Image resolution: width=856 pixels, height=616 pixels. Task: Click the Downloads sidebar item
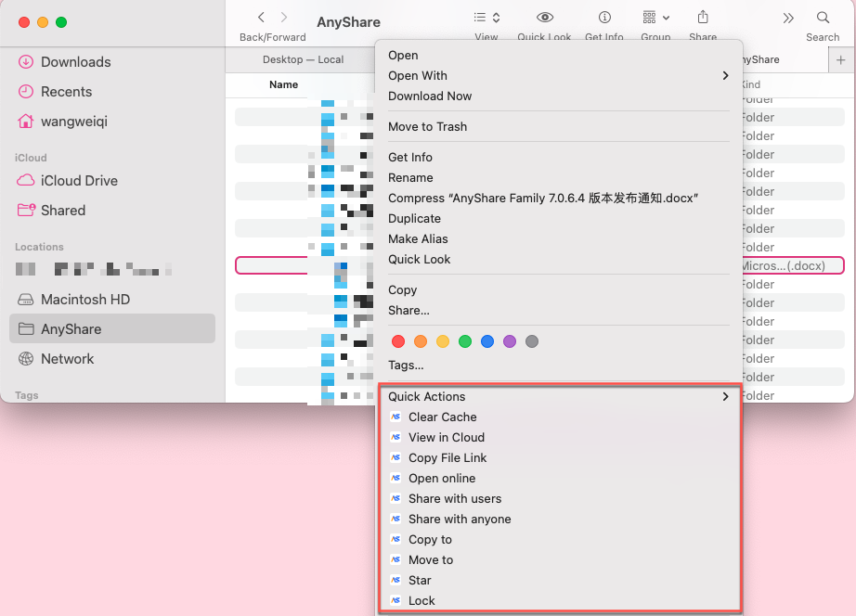pos(75,62)
